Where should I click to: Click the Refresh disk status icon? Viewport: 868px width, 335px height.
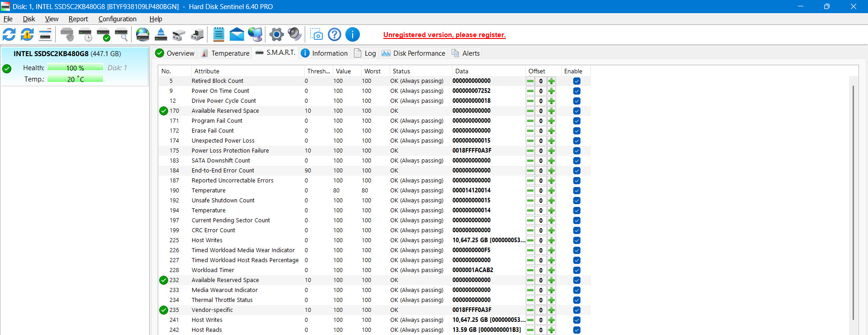coord(9,34)
